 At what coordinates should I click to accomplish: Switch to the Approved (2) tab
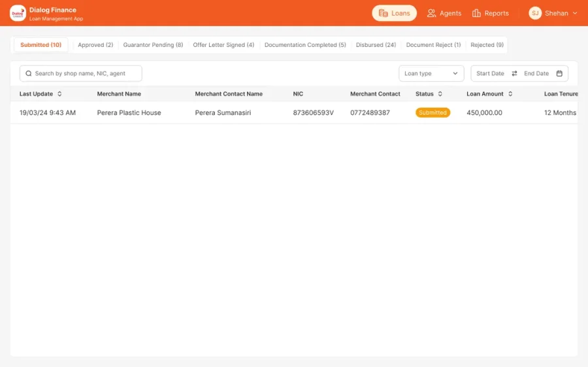pyautogui.click(x=95, y=44)
